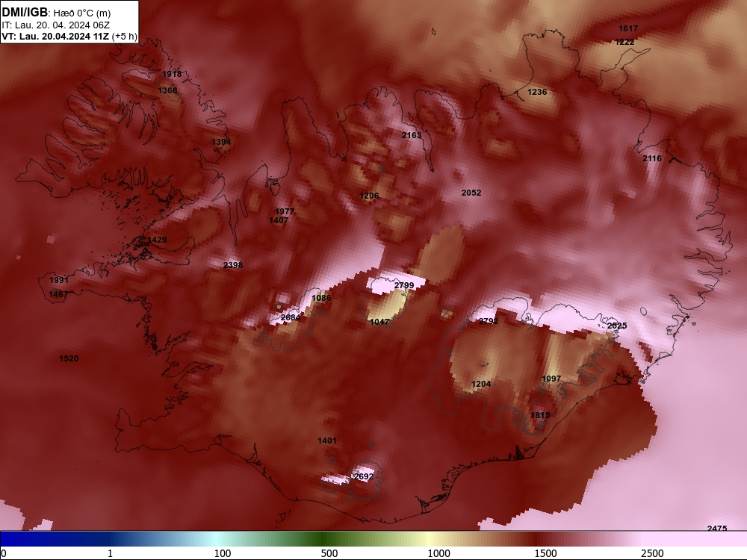Image resolution: width=747 pixels, height=560 pixels.
Task: Click the color scale label 1
Action: (110, 553)
